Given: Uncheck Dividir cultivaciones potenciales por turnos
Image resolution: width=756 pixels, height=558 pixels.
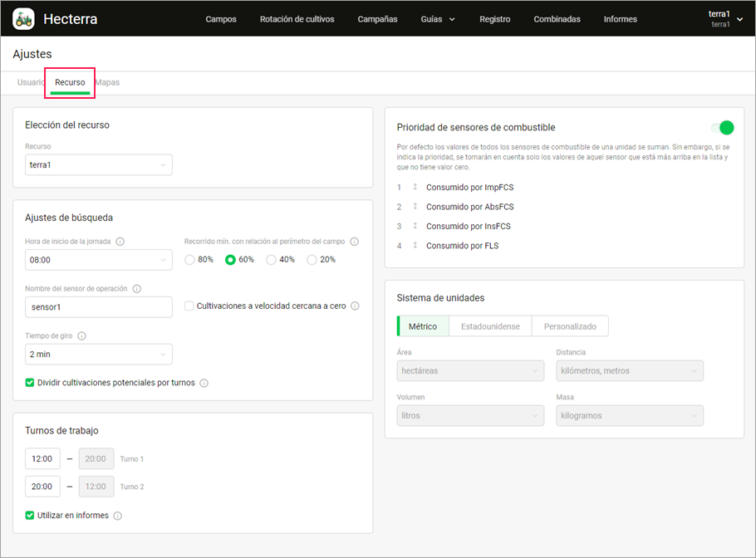Looking at the screenshot, I should tap(31, 384).
